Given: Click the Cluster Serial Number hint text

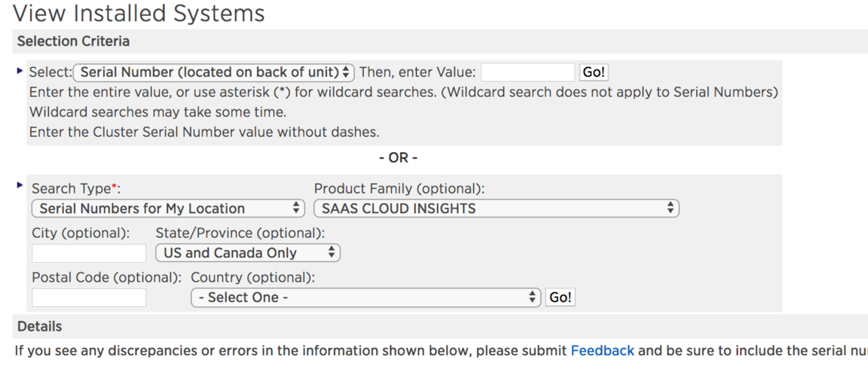Looking at the screenshot, I should click(x=203, y=132).
